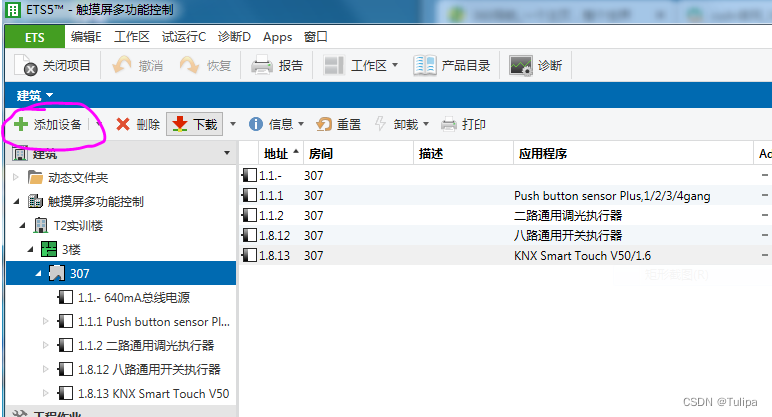Collapse the T2实训楼 tree node
The width and height of the screenshot is (772, 417).
(x=23, y=225)
